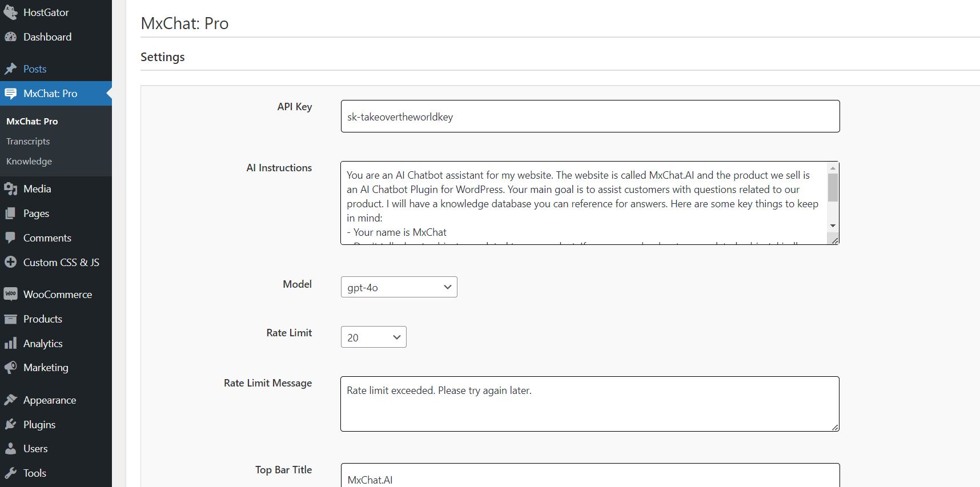This screenshot has height=487, width=980.
Task: Open the Posts menu
Action: [56, 69]
